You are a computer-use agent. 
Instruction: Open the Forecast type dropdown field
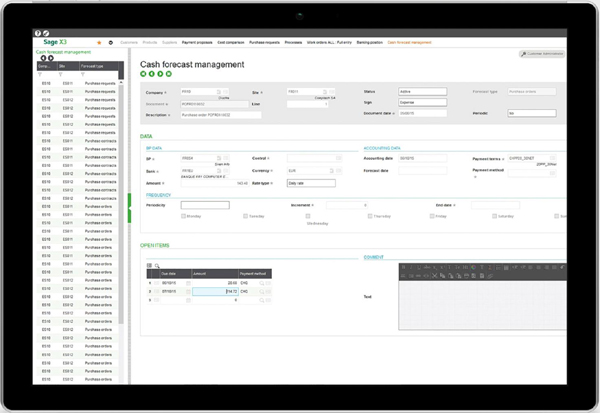pyautogui.click(x=532, y=92)
